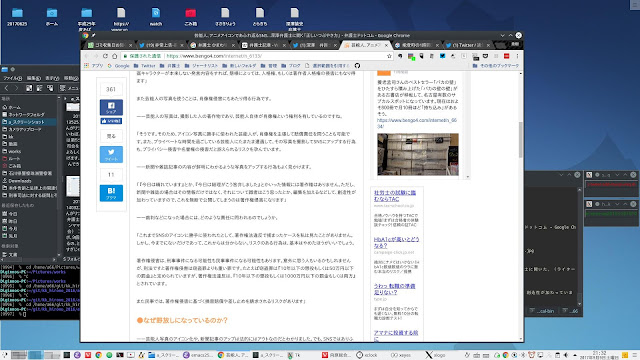Launch Chrome from the taskbar launcher
This screenshot has width=640, height=360.
[x=98, y=355]
